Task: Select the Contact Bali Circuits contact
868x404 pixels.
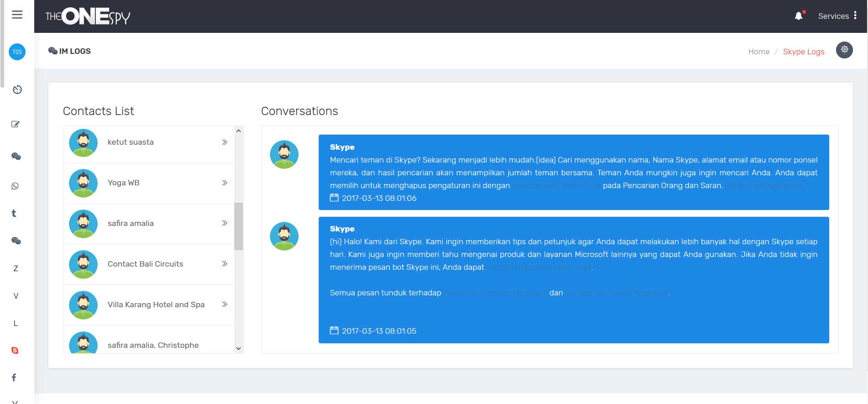Action: tap(145, 264)
